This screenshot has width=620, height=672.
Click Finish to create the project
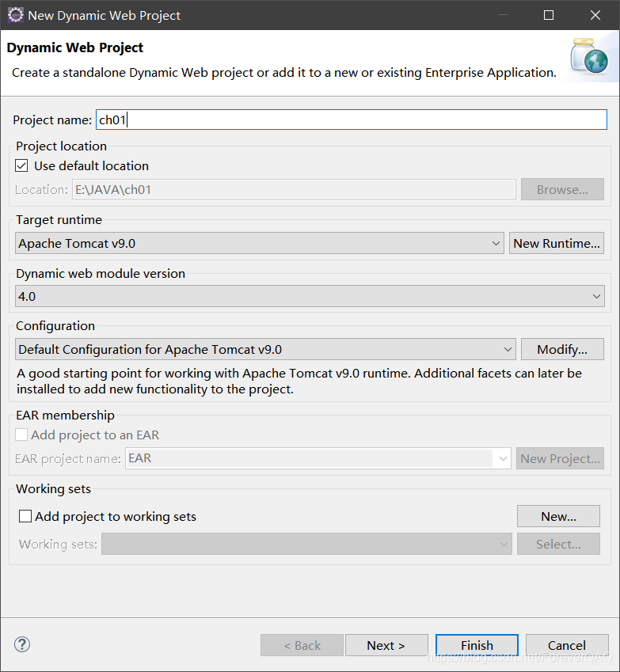coord(477,645)
